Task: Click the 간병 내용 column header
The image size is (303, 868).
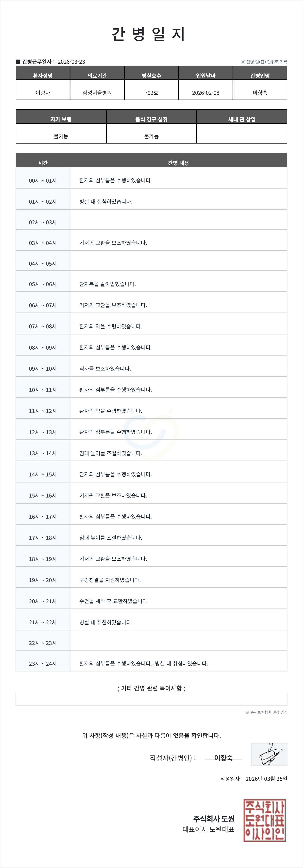Action: pos(178,163)
